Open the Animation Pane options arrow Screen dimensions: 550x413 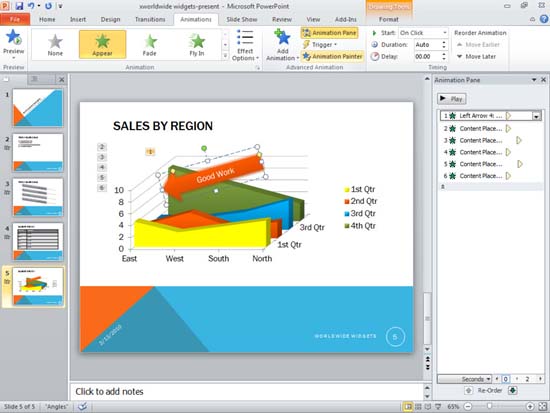534,80
